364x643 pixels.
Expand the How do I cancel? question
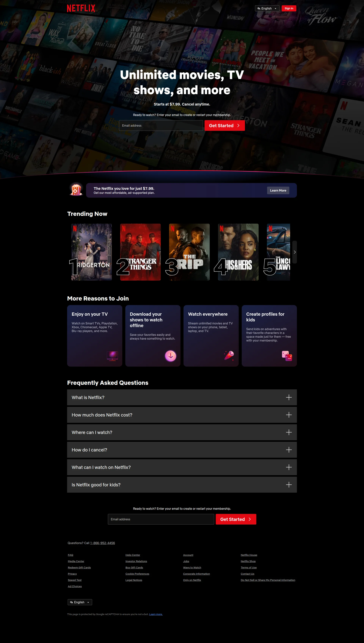pyautogui.click(x=182, y=450)
